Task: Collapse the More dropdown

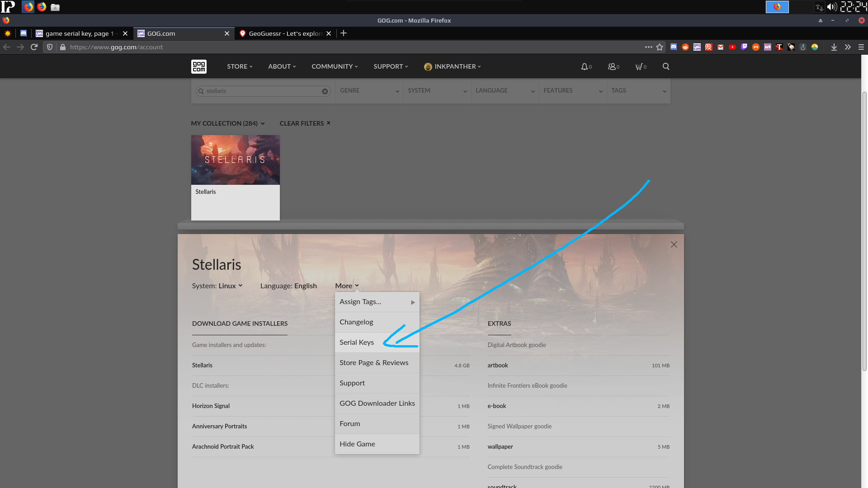Action: pyautogui.click(x=347, y=286)
